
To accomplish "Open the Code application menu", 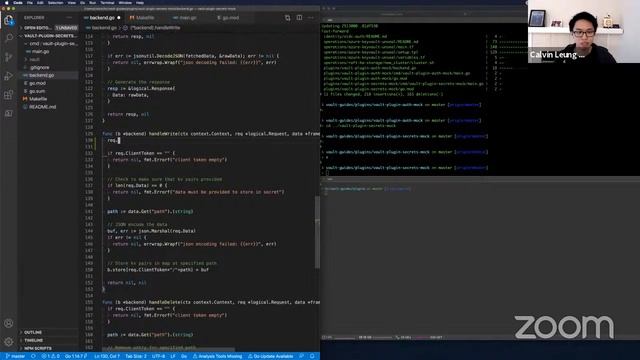I will (18, 2).
